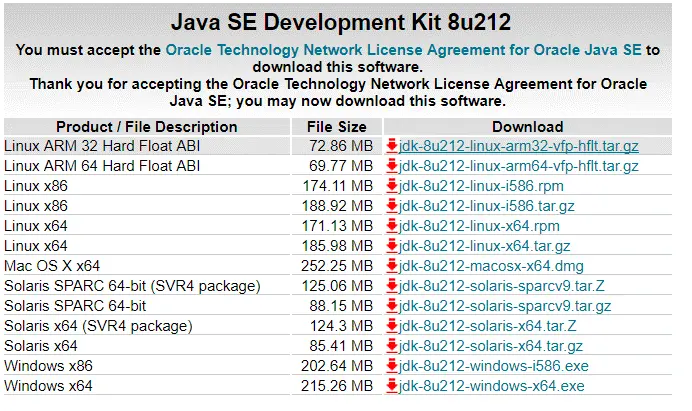Click the Product / File Description column header
This screenshot has width=692, height=411.
[147, 127]
